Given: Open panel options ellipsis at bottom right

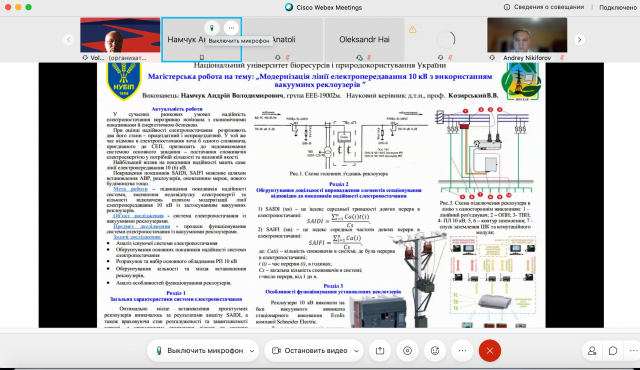Looking at the screenshot, I should click(x=633, y=350).
